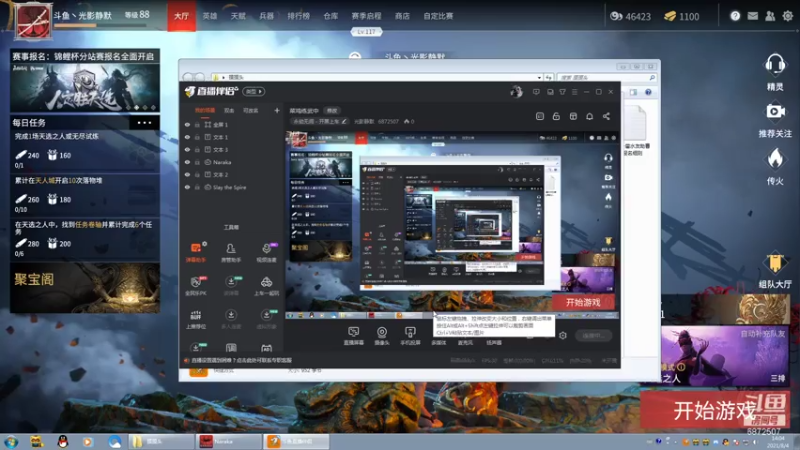Open the 自定比赛 custom match tab
800x450 pixels.
click(438, 16)
